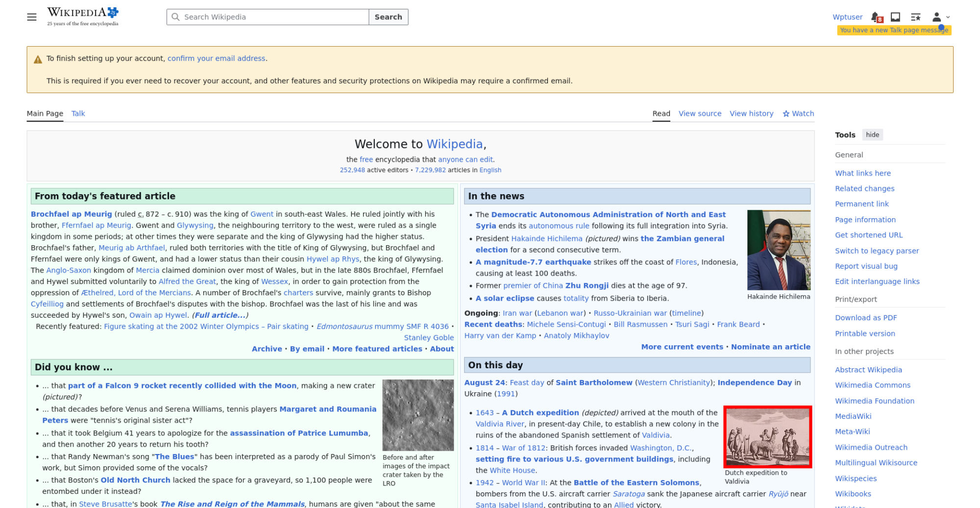Open the MediaWiki project link

click(x=853, y=416)
